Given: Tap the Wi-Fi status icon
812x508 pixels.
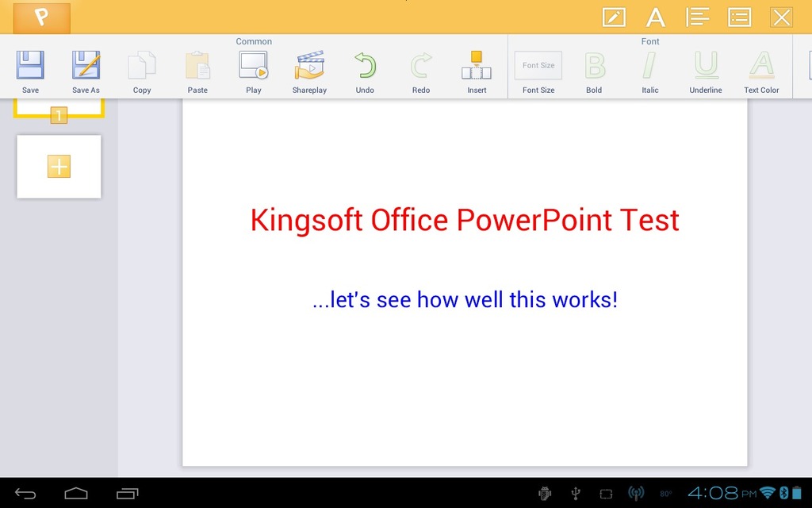Looking at the screenshot, I should [768, 492].
